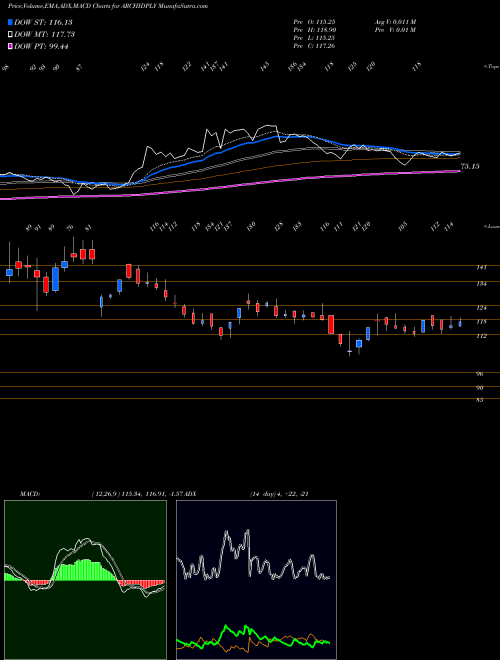Click the 141 price level label

481,267
